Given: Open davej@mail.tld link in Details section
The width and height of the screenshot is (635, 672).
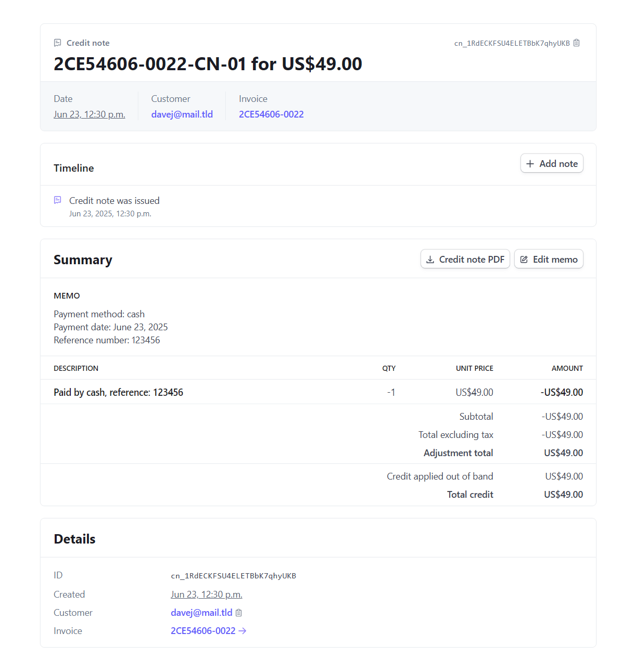Looking at the screenshot, I should [201, 613].
